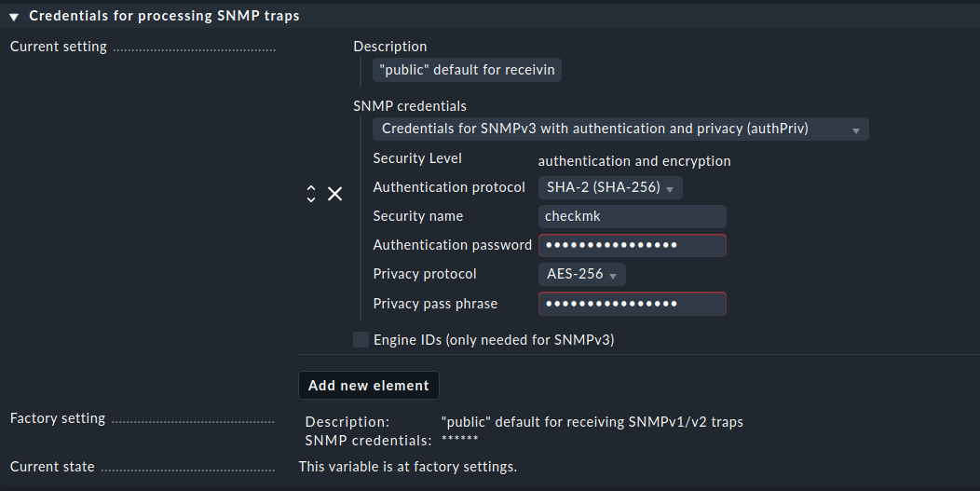Click the factory SNMP credentials masked value
Screen dimensions: 980x491
[x=459, y=440]
